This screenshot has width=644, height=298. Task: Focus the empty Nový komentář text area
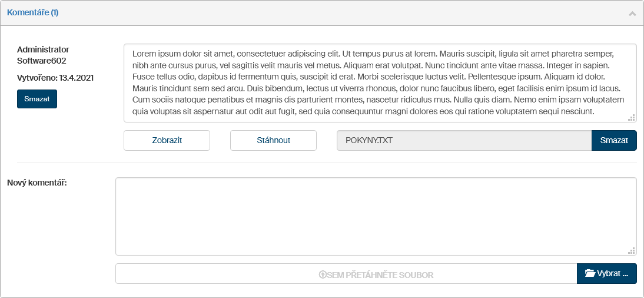tap(376, 216)
